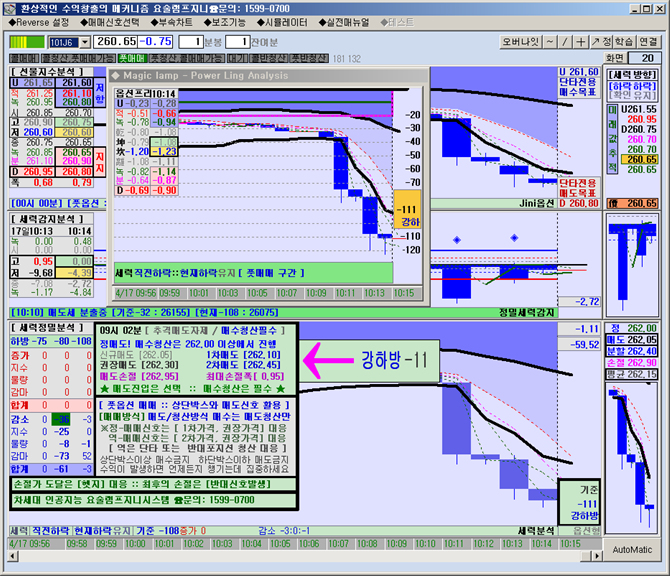Click the 2차매도 [262.45] text

click(243, 365)
